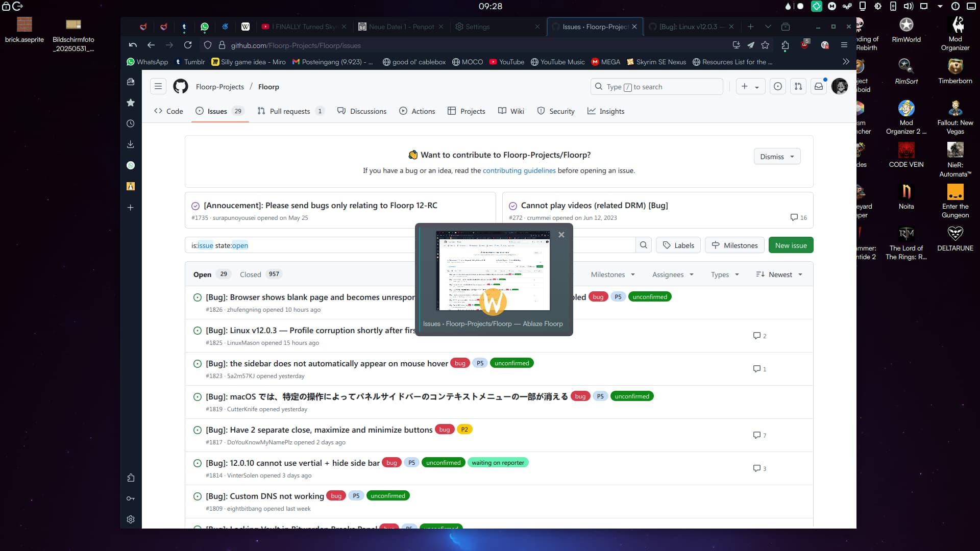The height and width of the screenshot is (551, 980).
Task: Click the green New issue button
Action: pos(791,245)
